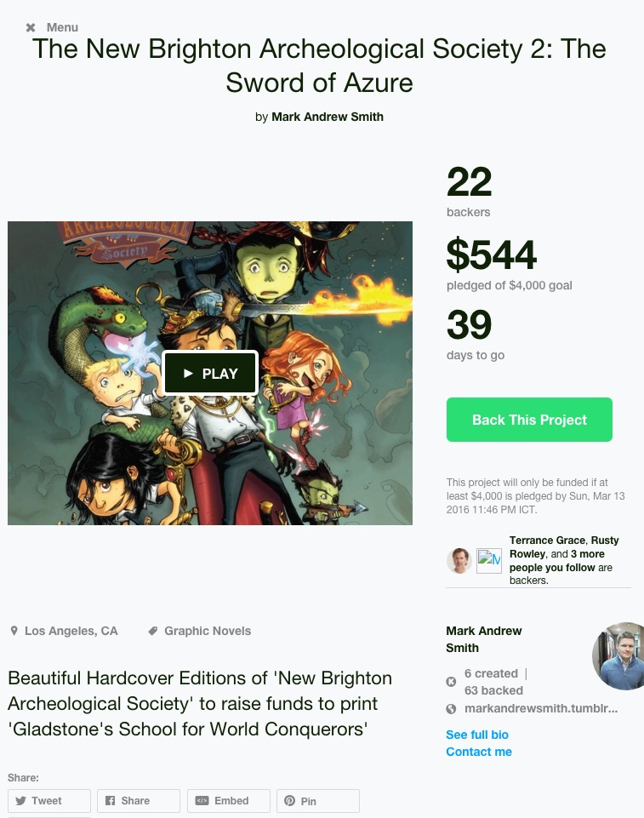Open Mark Andrew Smith author link under title
This screenshot has width=644, height=818.
pyautogui.click(x=328, y=117)
